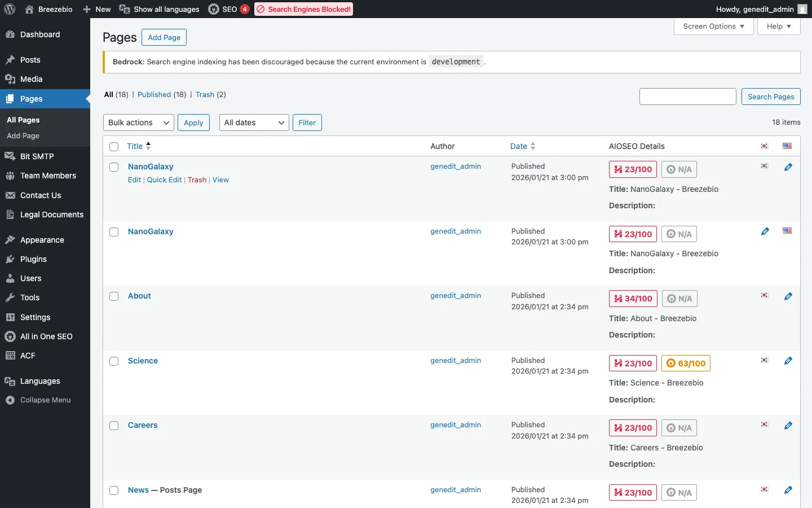812x508 pixels.
Task: Open the Trash (2) filter link
Action: [x=205, y=95]
